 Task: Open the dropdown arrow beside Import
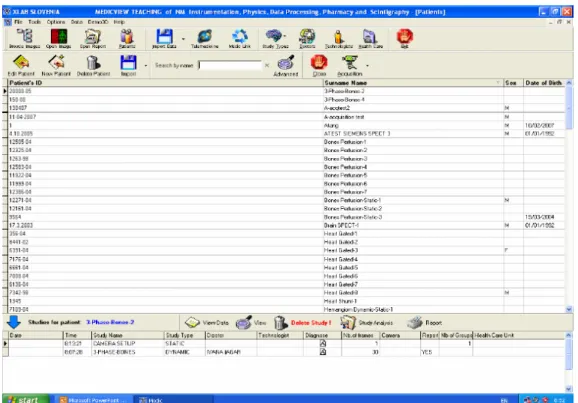click(146, 66)
